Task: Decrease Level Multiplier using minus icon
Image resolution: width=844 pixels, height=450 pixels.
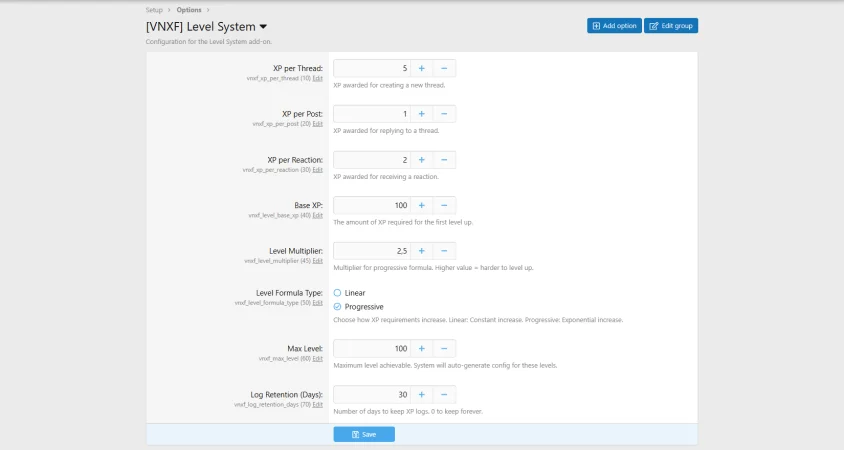Action: click(444, 251)
